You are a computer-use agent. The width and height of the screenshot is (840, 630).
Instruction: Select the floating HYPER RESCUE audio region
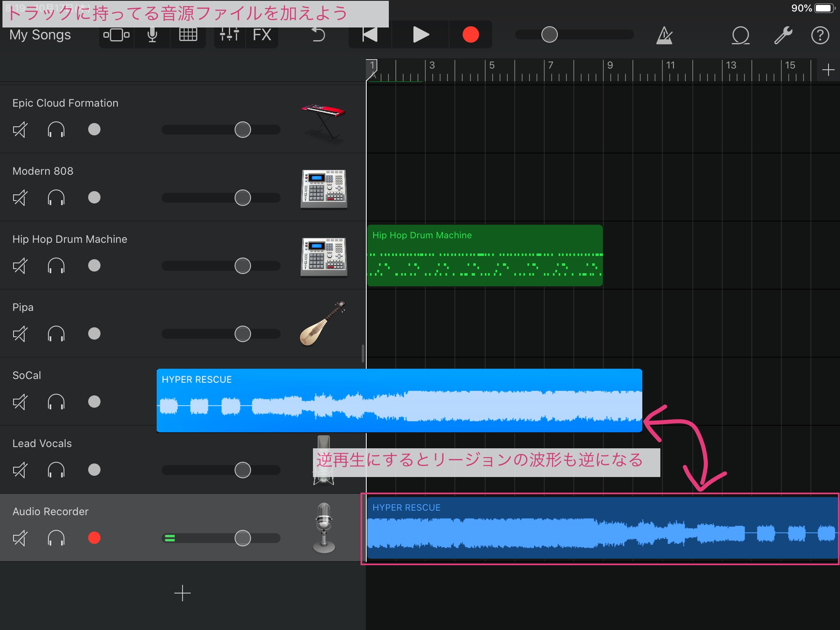[x=399, y=401]
